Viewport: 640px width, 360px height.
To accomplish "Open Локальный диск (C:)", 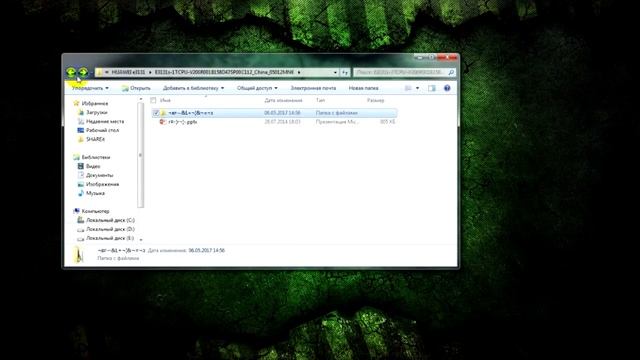I will 110,220.
